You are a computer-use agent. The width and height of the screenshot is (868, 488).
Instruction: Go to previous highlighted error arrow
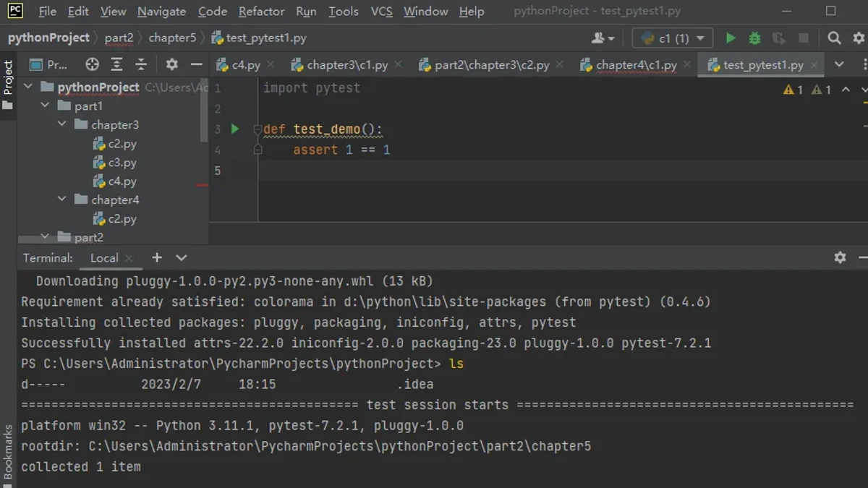pyautogui.click(x=846, y=90)
